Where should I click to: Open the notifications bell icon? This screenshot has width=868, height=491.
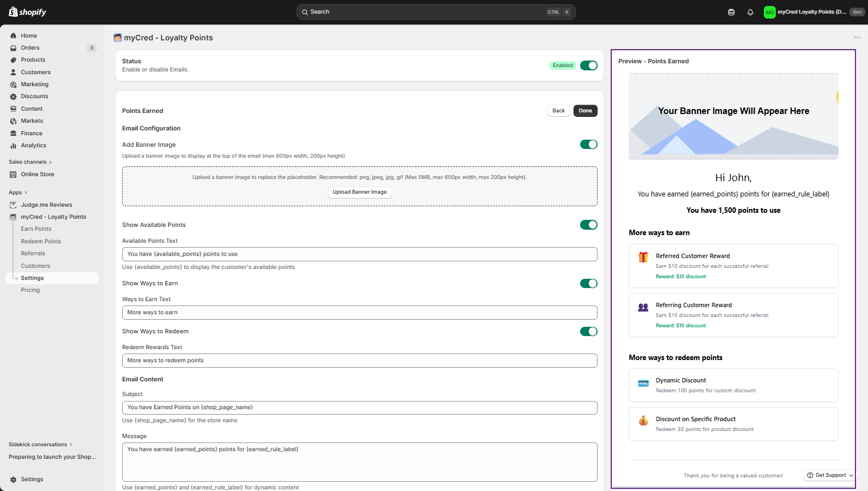[x=750, y=12]
